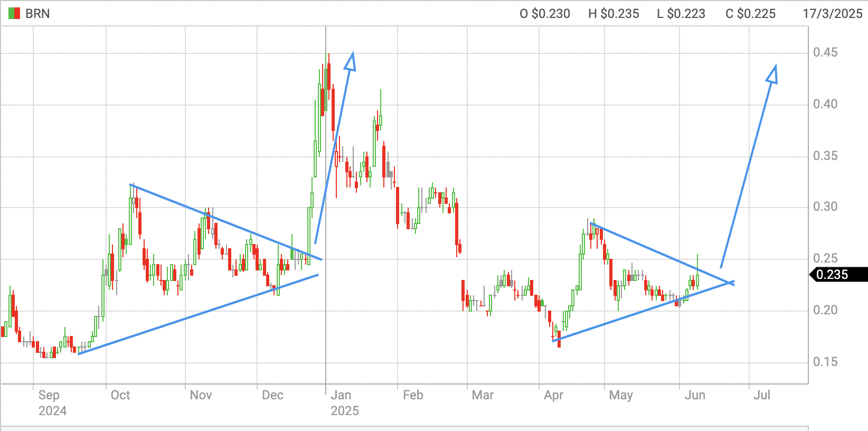Screen dimensions: 868x431
Task: Select the close price $0.225 readout
Action: click(750, 14)
